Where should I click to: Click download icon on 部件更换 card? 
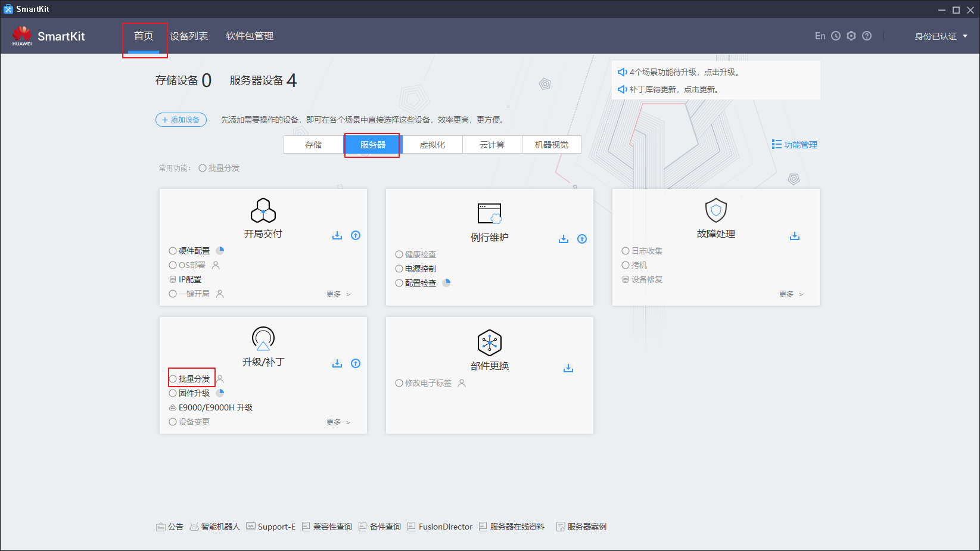[x=568, y=368]
